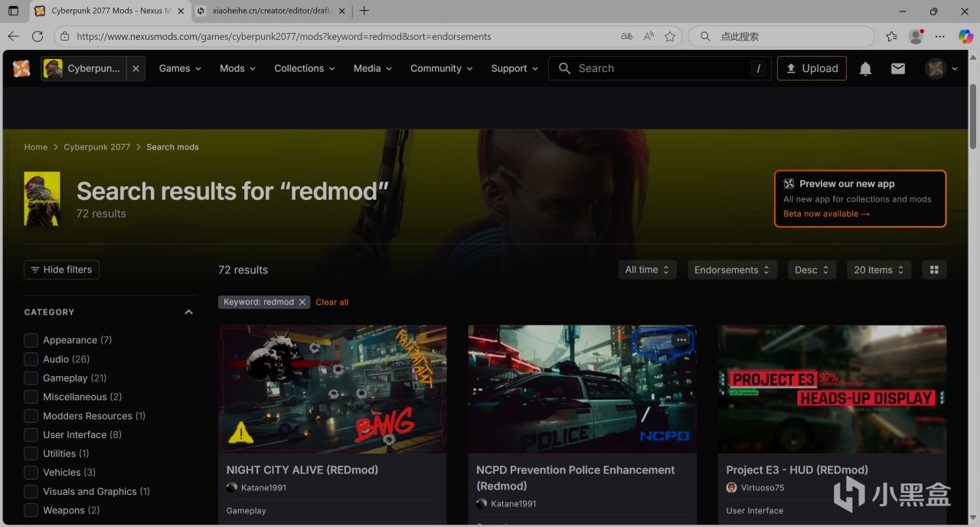Check the Modders Resources category box
980x527 pixels.
(x=31, y=415)
